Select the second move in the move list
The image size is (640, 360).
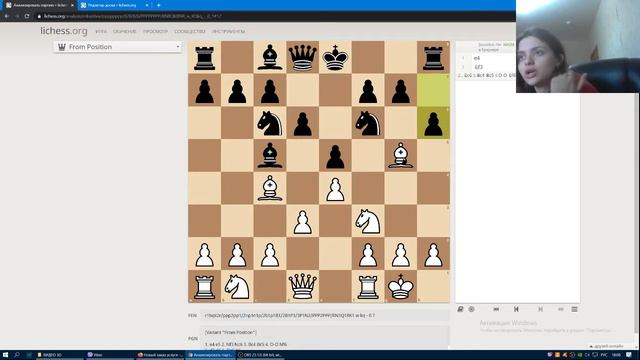tap(478, 67)
